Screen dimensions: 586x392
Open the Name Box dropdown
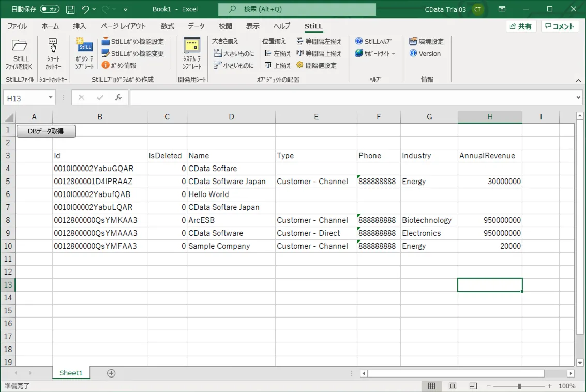(x=49, y=97)
